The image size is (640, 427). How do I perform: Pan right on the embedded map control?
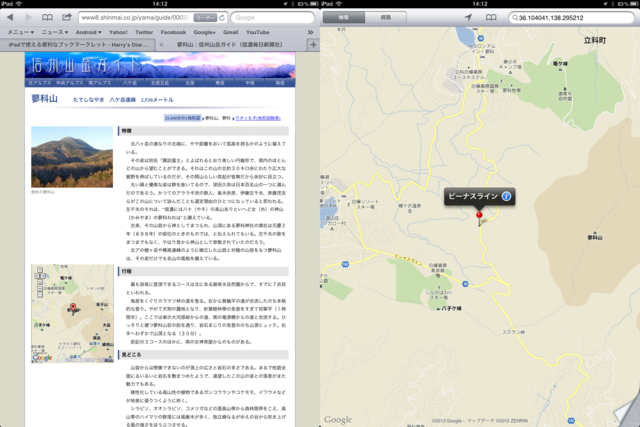coord(42,276)
